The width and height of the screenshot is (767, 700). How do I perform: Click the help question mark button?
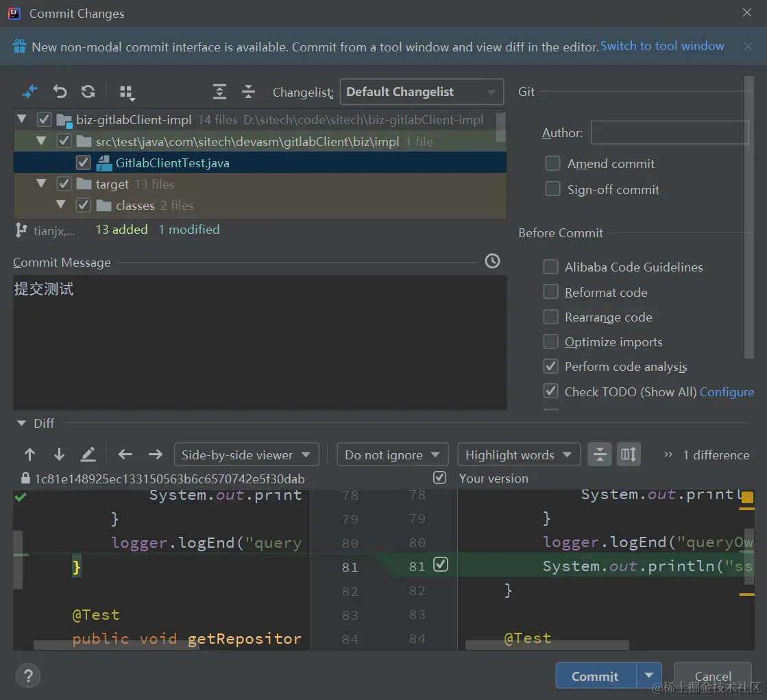tap(28, 675)
